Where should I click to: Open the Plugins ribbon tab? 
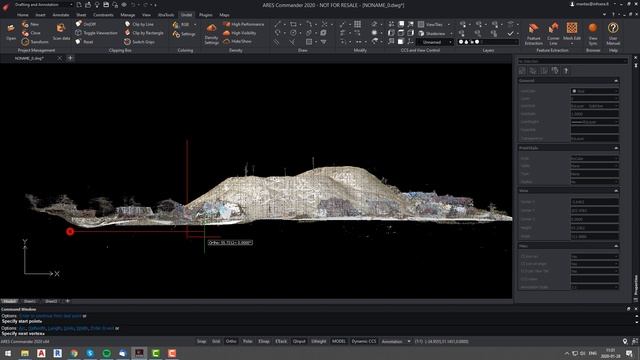coord(206,15)
